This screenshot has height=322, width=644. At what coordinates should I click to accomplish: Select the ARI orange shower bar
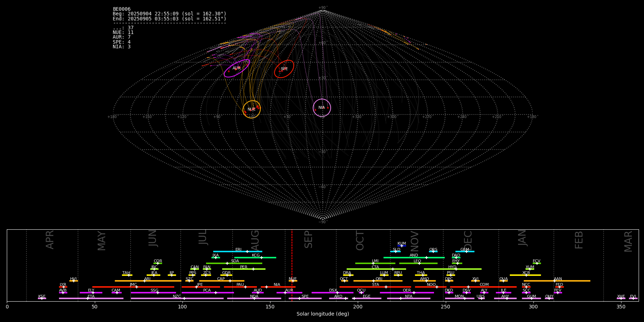(x=148, y=281)
